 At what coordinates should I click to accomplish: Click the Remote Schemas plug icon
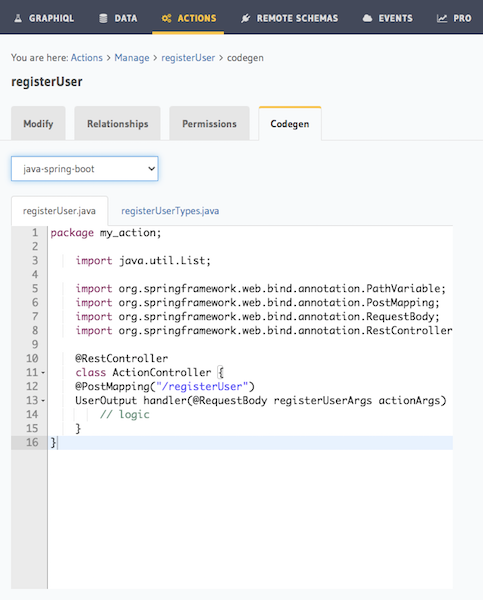click(245, 18)
